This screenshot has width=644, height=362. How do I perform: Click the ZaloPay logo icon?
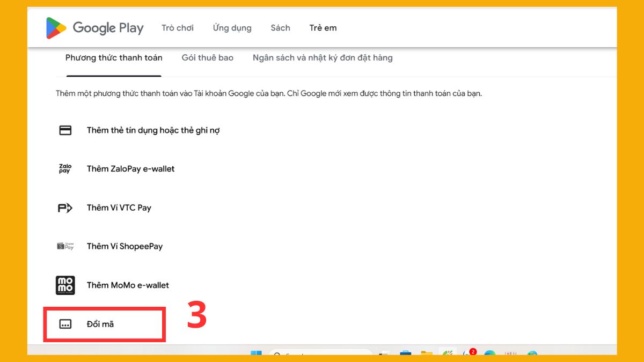65,169
